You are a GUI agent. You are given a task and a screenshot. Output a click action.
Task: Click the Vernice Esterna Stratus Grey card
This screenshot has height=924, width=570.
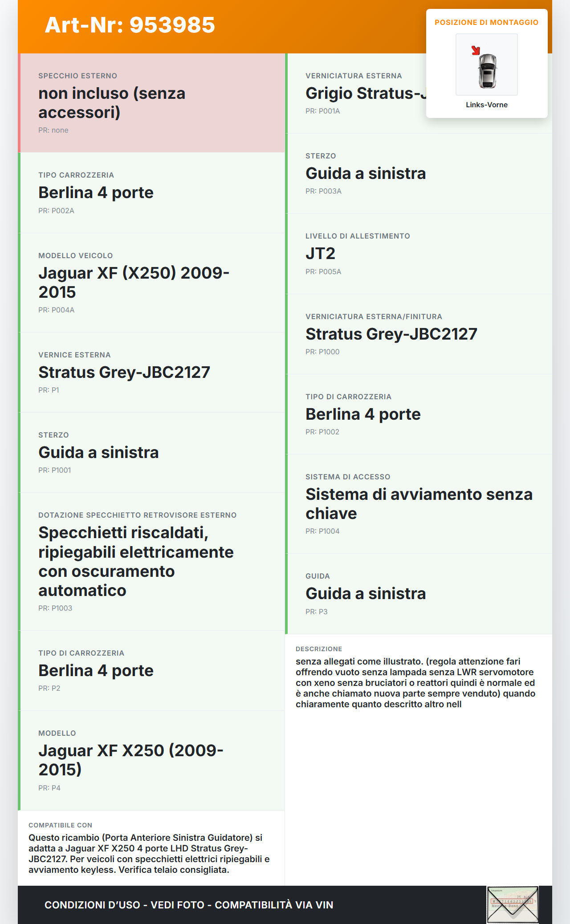151,373
